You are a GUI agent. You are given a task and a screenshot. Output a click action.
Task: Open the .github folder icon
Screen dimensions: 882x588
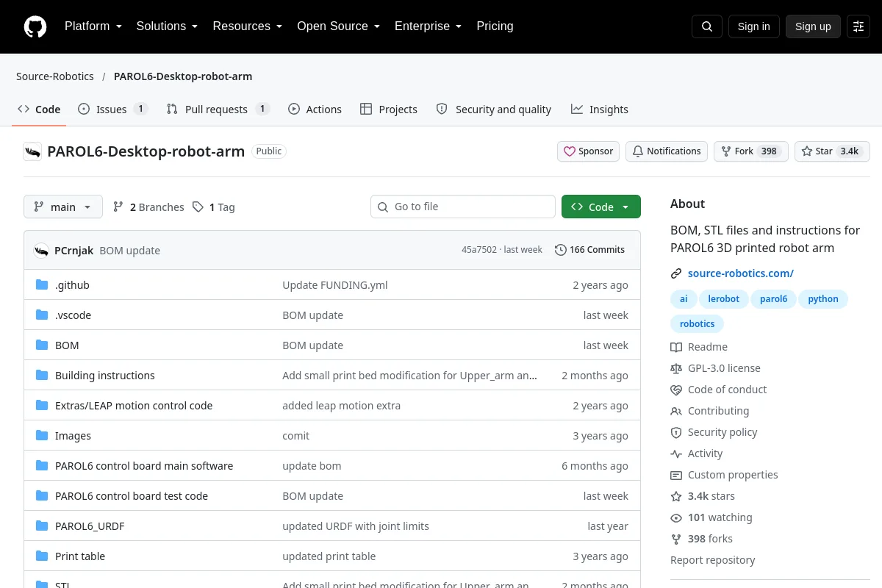(x=42, y=285)
